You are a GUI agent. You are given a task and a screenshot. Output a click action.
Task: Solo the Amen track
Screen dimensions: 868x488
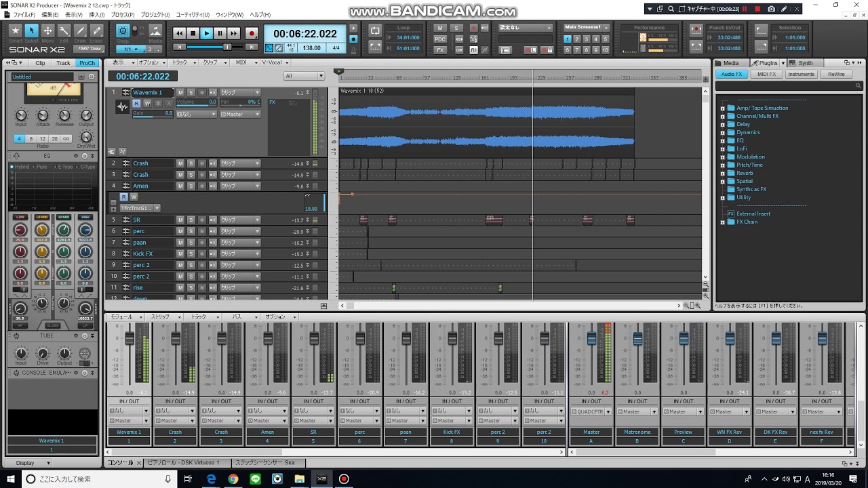tap(191, 186)
